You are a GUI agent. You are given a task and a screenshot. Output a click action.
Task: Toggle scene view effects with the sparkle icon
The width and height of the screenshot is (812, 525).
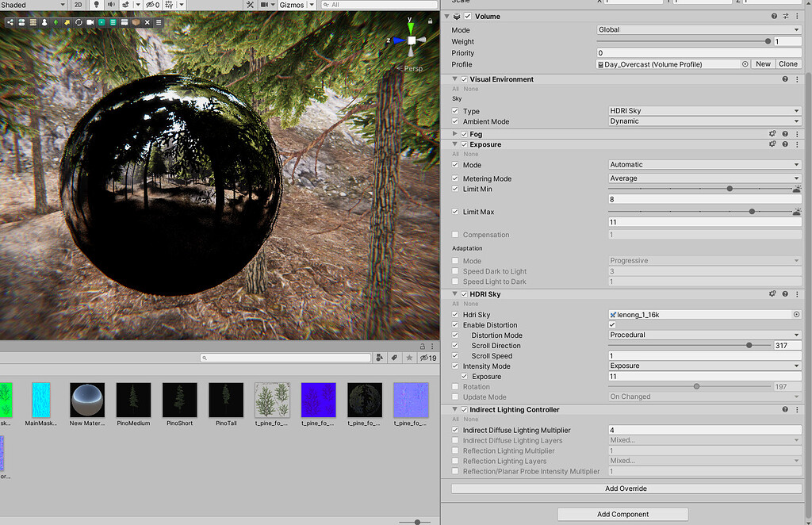(x=125, y=5)
